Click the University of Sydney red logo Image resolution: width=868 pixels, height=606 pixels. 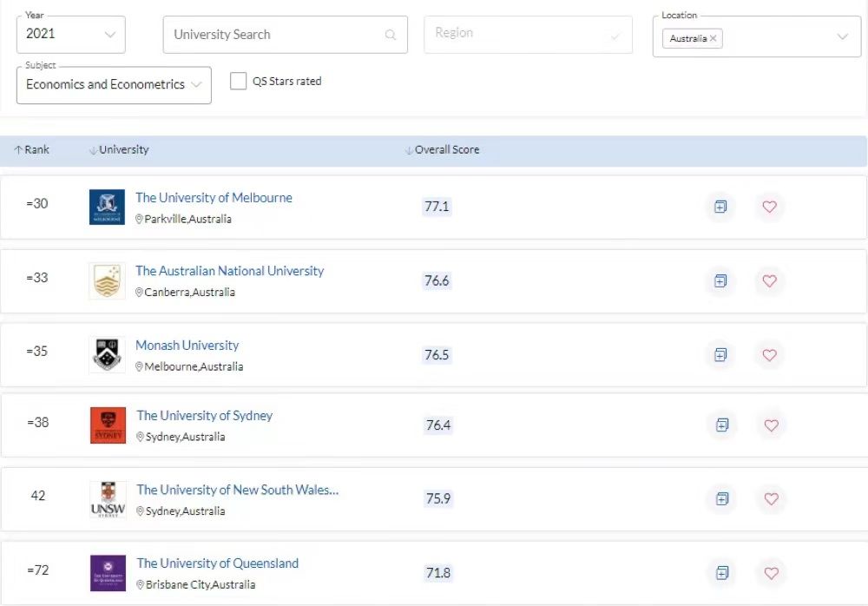click(x=108, y=425)
